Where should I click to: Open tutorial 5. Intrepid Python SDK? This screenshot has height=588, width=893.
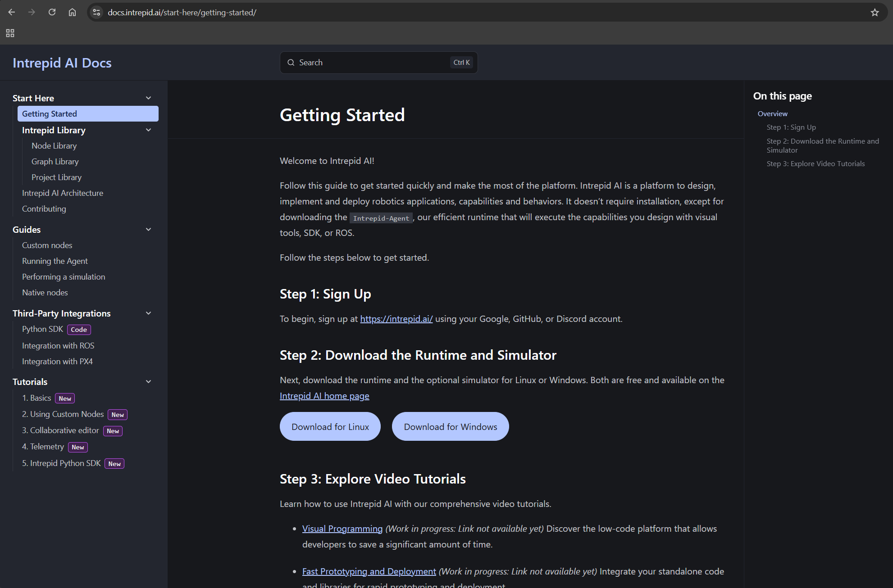[61, 463]
